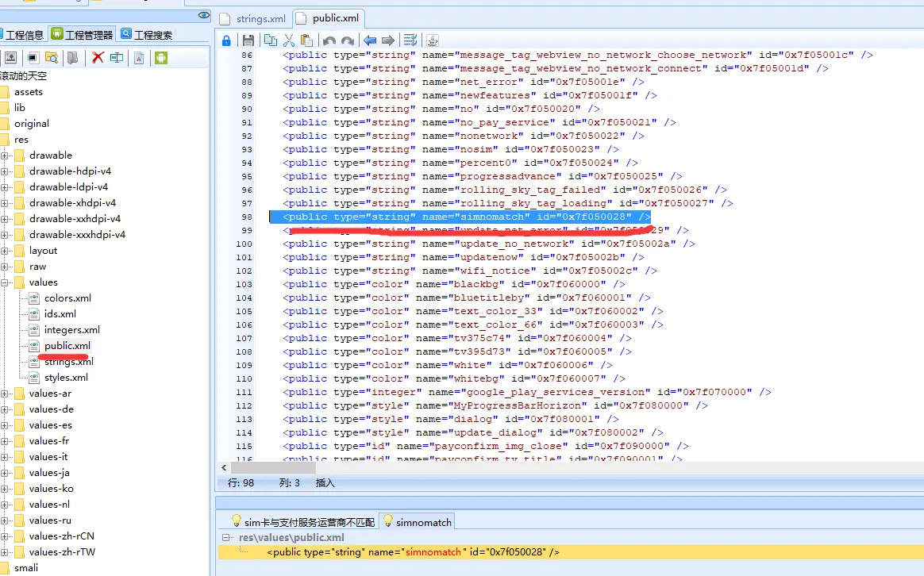
Task: Open integers.xml file
Action: tap(72, 330)
